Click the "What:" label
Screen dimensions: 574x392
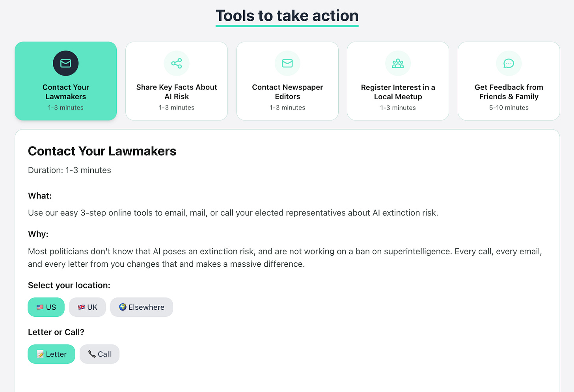pyautogui.click(x=40, y=196)
